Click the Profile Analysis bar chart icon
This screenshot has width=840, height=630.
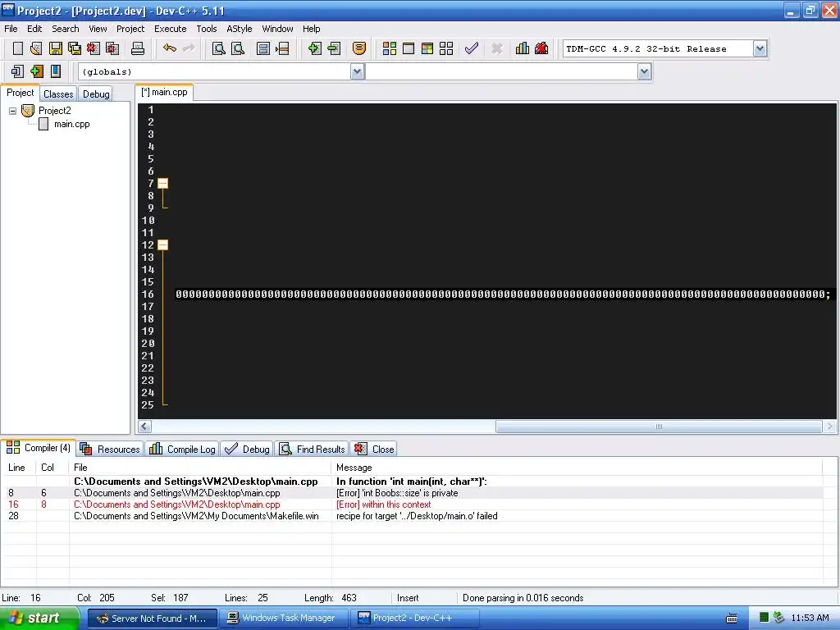click(x=523, y=48)
